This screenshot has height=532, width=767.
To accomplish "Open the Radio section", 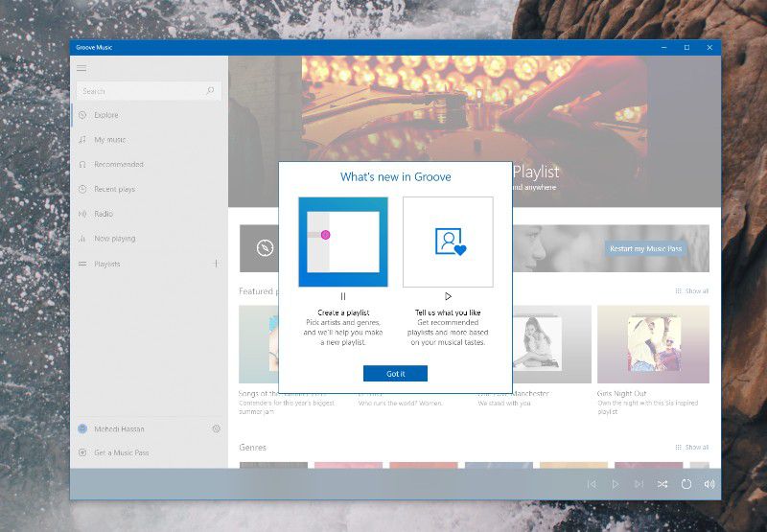I will 150,214.
